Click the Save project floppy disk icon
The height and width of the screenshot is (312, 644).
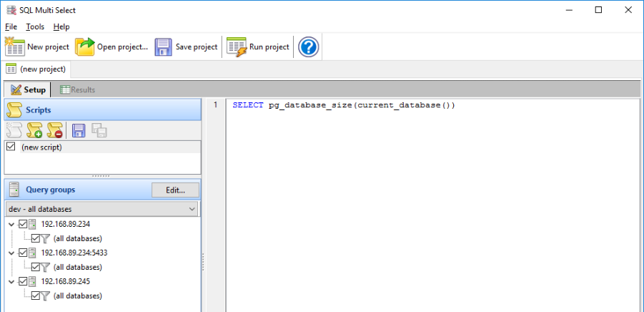click(x=164, y=47)
